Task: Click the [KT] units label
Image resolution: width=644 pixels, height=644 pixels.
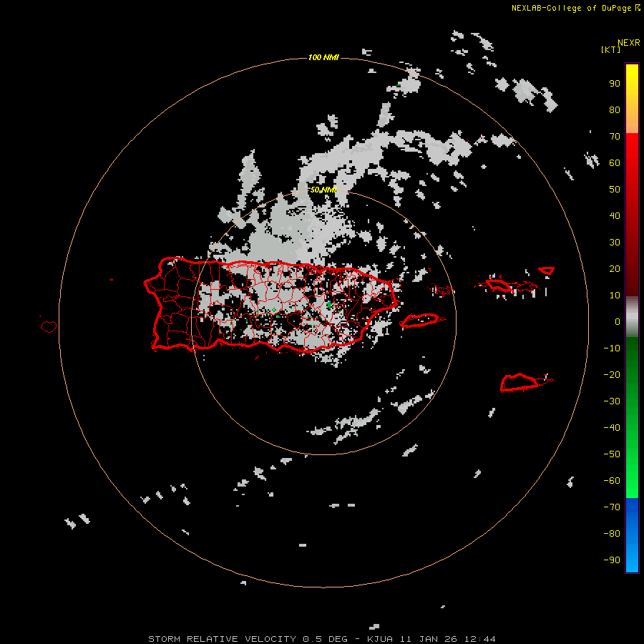Action: coord(610,49)
